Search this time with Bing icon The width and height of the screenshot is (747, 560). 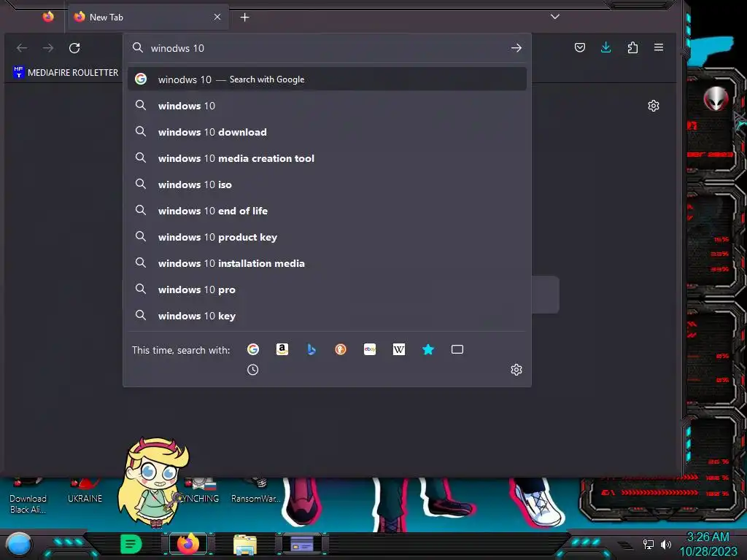point(311,349)
